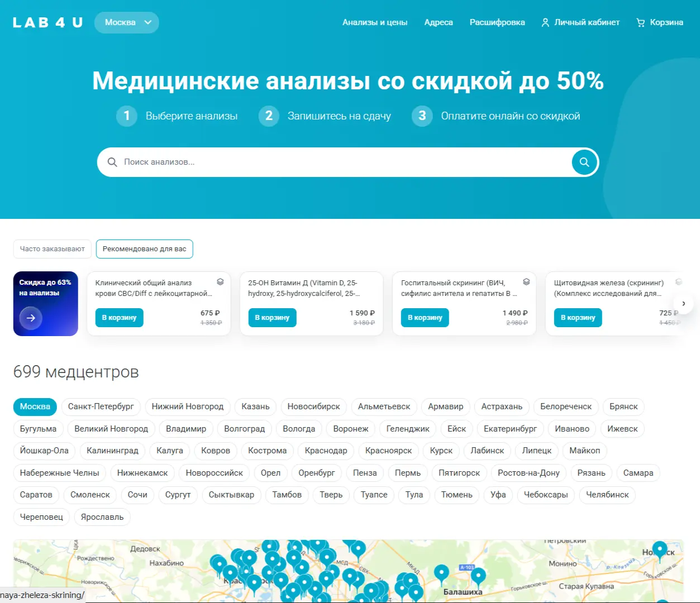
Task: Open the Москва city selector dropdown
Action: pyautogui.click(x=126, y=22)
